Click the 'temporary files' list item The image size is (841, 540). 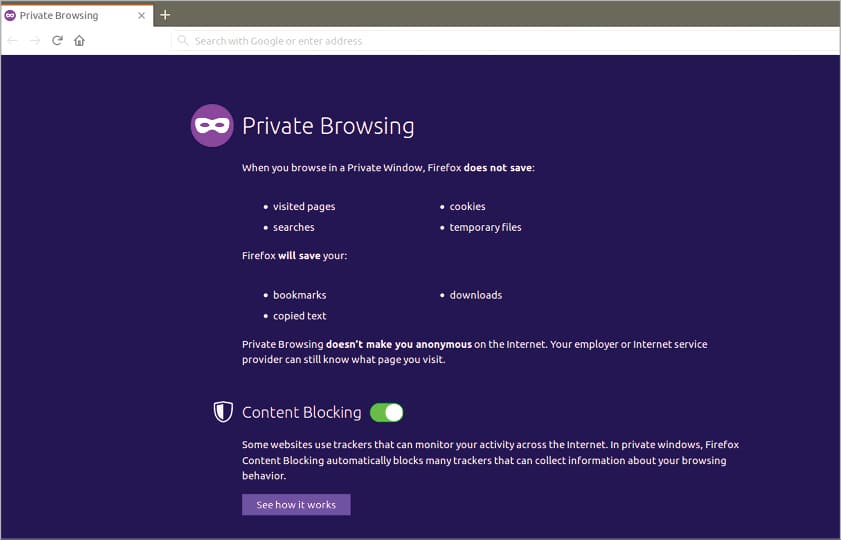click(x=485, y=227)
